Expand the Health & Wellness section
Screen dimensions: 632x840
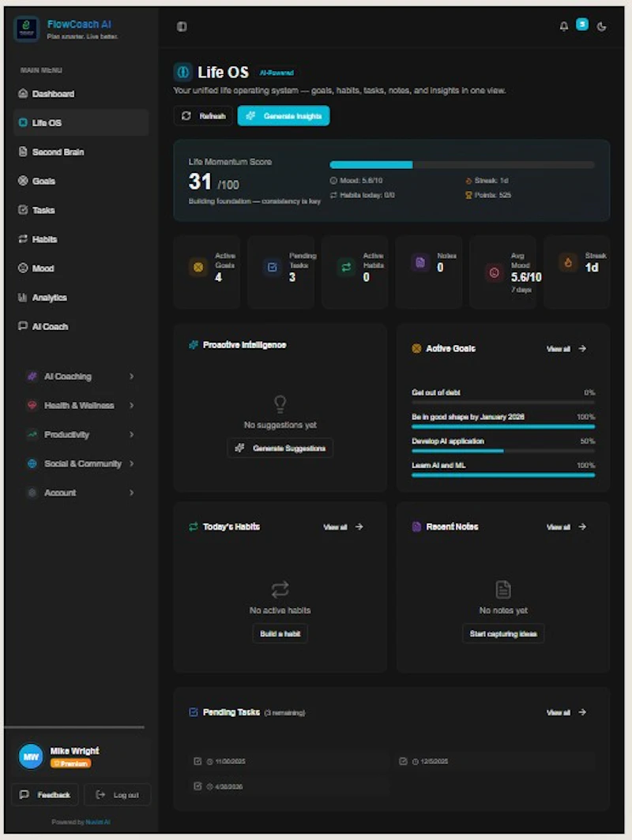pos(81,406)
